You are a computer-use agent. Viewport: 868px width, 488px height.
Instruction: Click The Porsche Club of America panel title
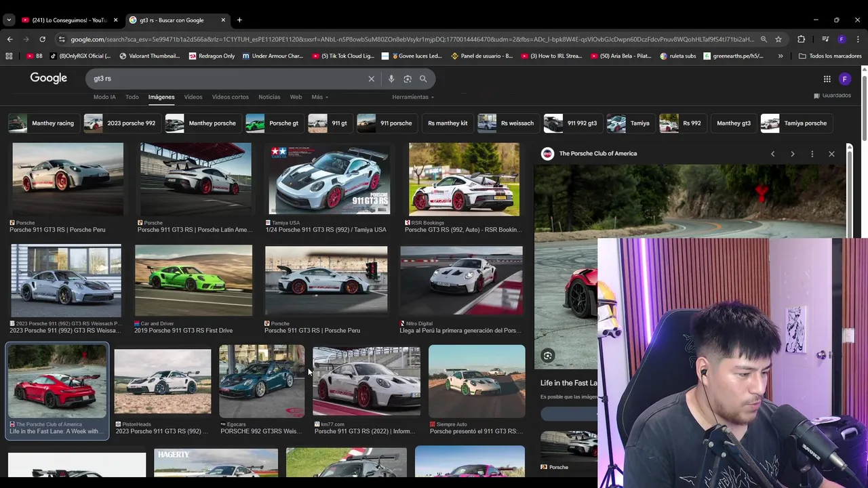pos(597,154)
